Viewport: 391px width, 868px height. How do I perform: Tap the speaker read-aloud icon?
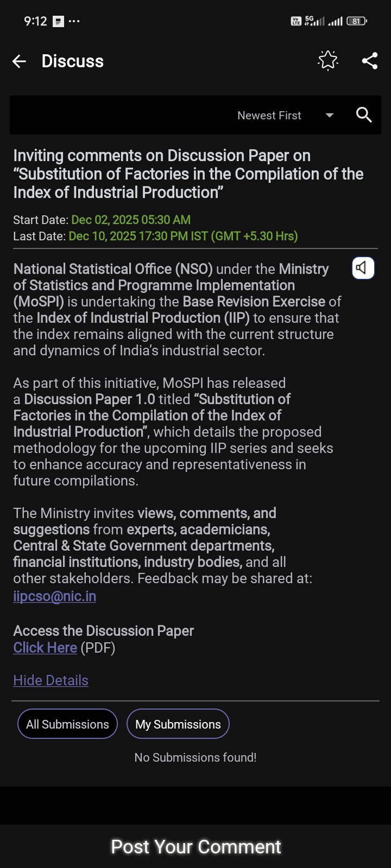click(x=363, y=268)
